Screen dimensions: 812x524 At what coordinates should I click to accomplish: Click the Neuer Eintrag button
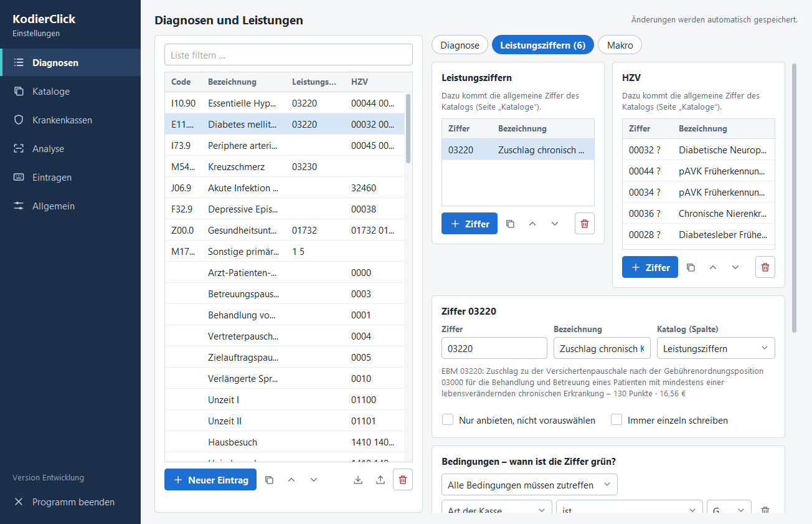(210, 480)
